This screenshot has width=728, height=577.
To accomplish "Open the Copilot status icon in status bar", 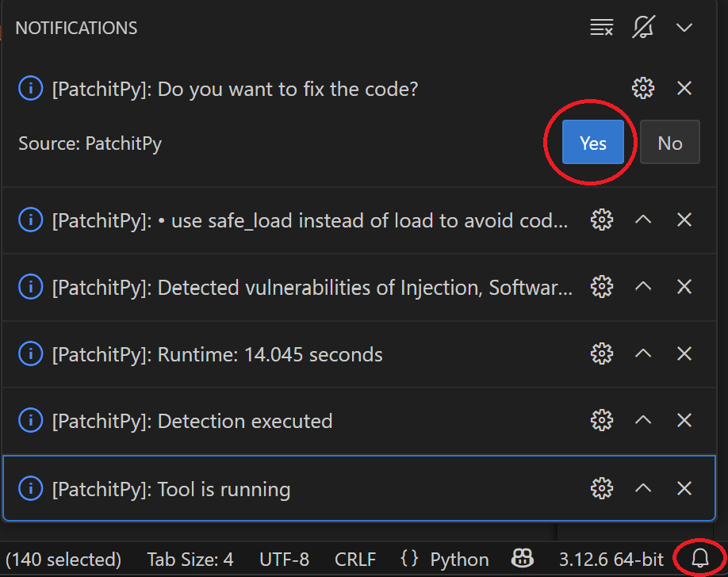I will [523, 560].
